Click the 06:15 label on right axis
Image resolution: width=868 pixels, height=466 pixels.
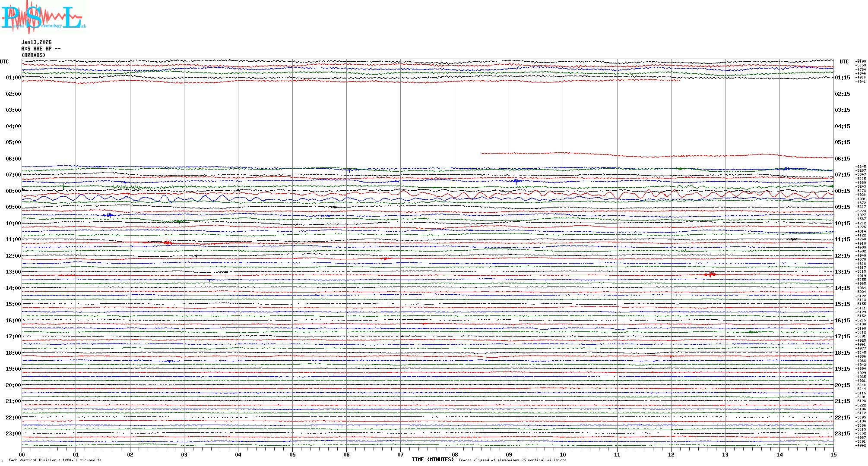842,159
